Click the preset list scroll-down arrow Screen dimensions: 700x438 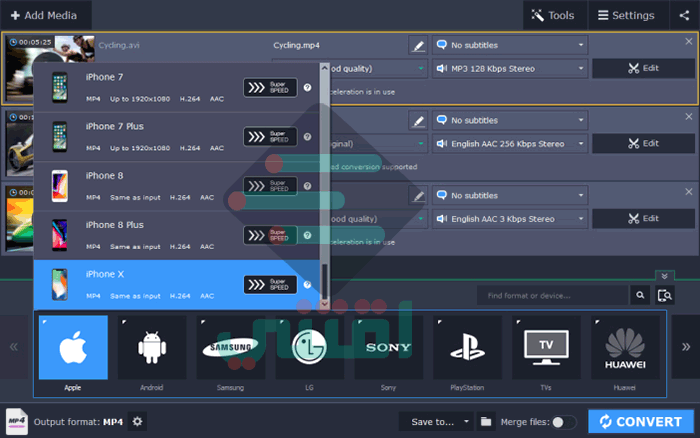point(325,304)
